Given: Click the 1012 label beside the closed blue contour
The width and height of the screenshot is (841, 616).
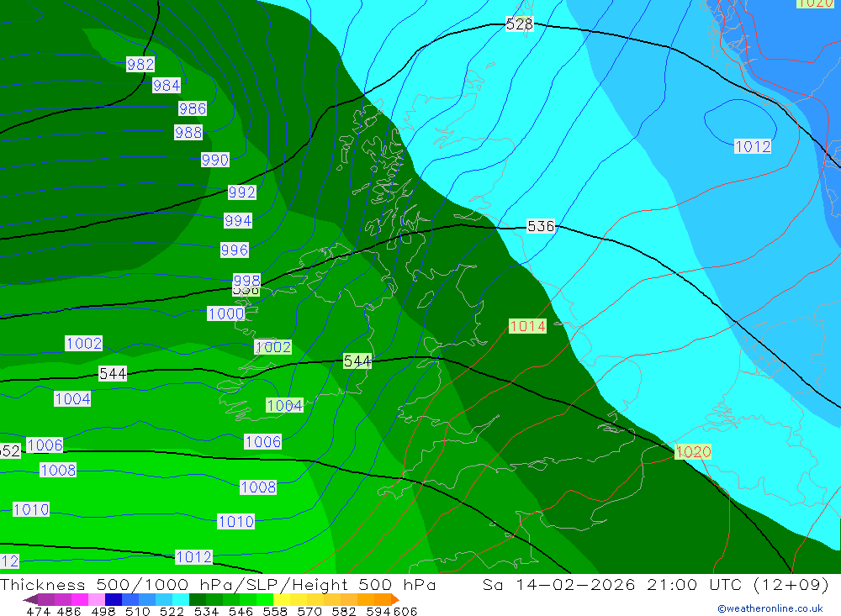Looking at the screenshot, I should [x=753, y=146].
